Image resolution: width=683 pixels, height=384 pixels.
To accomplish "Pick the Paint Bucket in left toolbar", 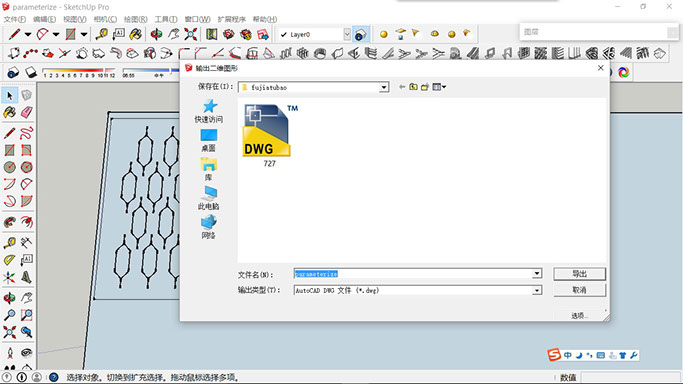I will 10,112.
